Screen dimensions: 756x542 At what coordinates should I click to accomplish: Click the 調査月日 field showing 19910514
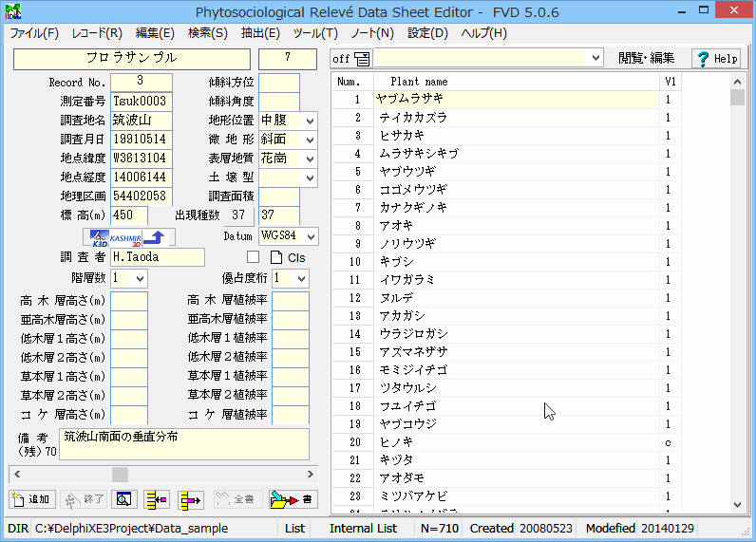142,140
